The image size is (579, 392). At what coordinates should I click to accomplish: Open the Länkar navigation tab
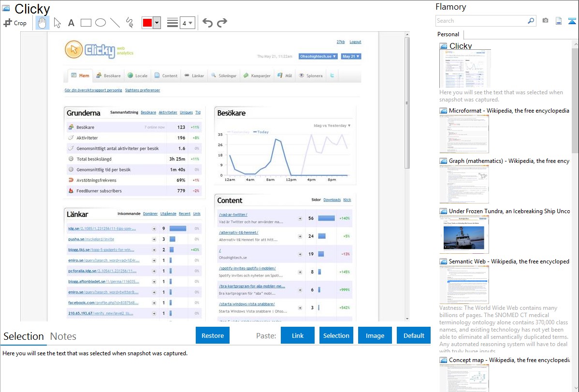pos(194,76)
